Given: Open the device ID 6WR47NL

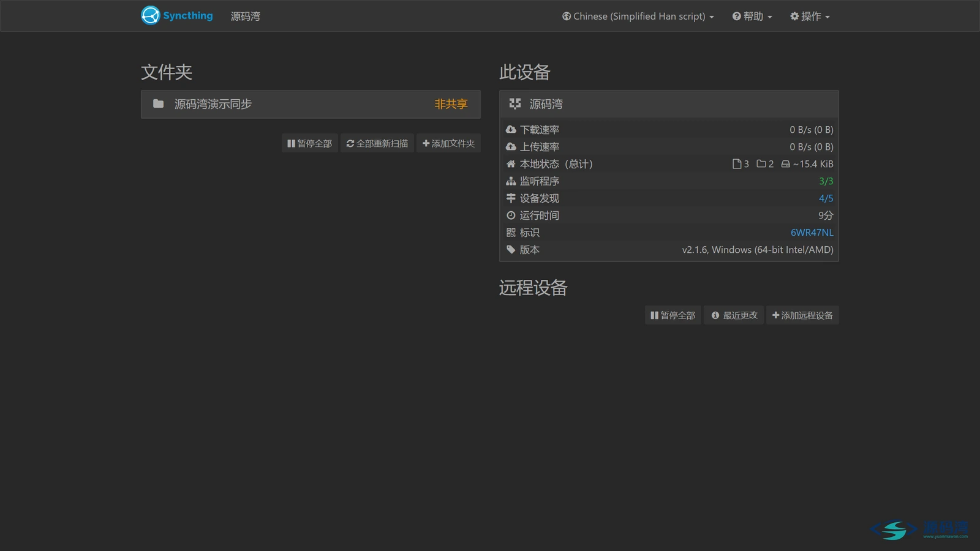Looking at the screenshot, I should (x=812, y=233).
